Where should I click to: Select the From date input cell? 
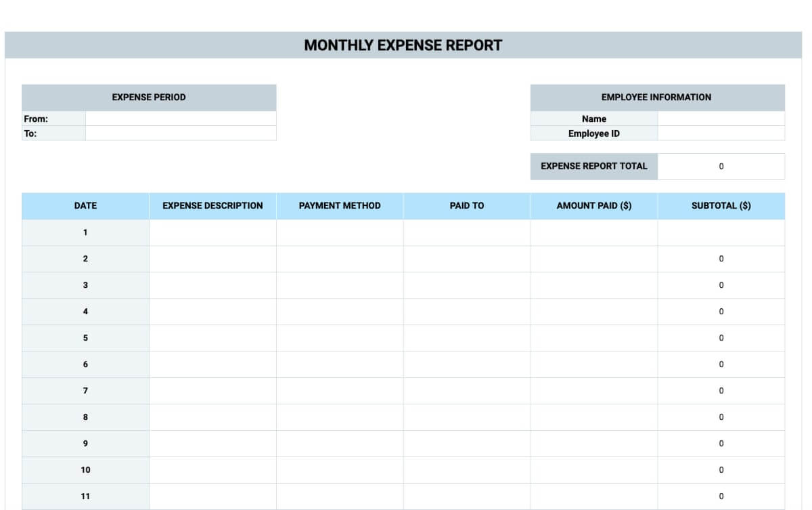pos(181,119)
